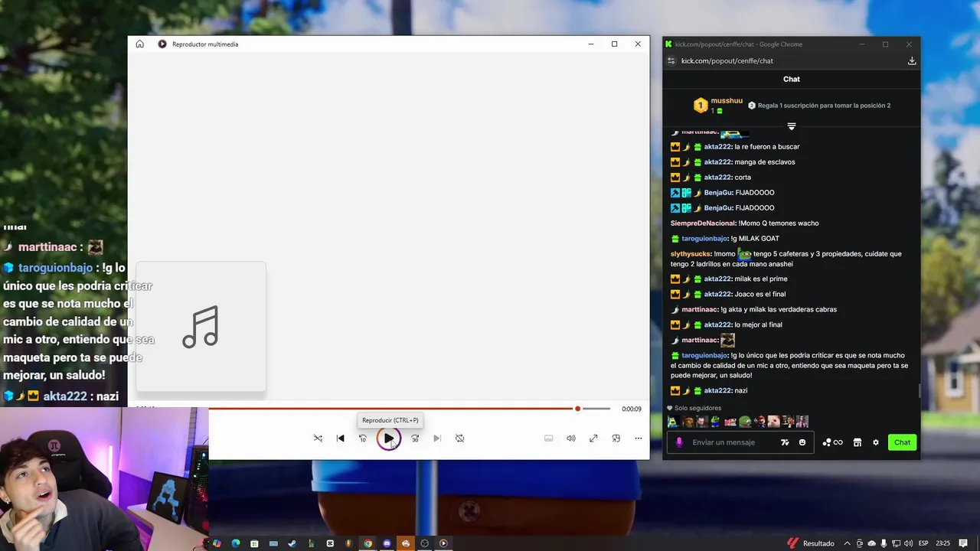Viewport: 980px width, 551px height.
Task: Open Steam from the taskbar
Action: 292,543
